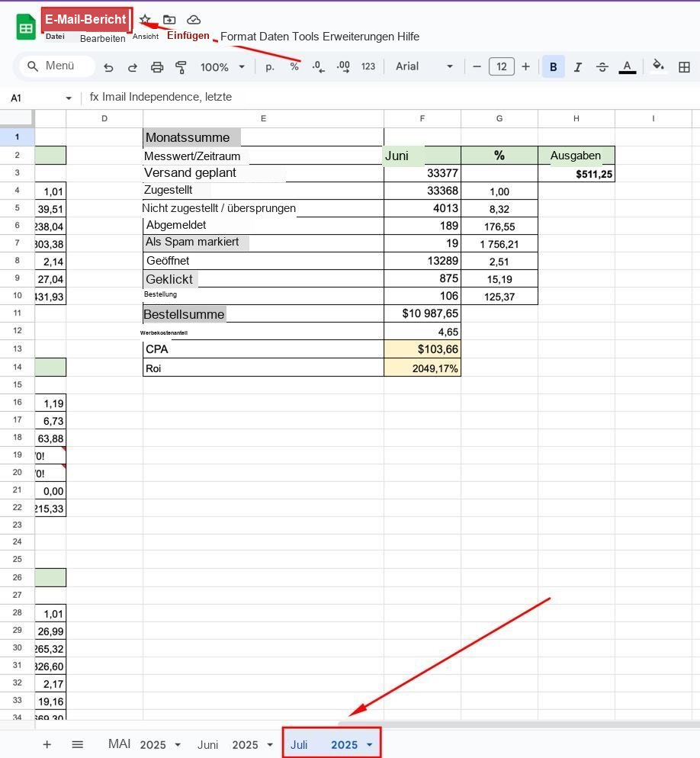This screenshot has height=758, width=700.
Task: Expand the name box dropdown arrow
Action: tap(69, 98)
